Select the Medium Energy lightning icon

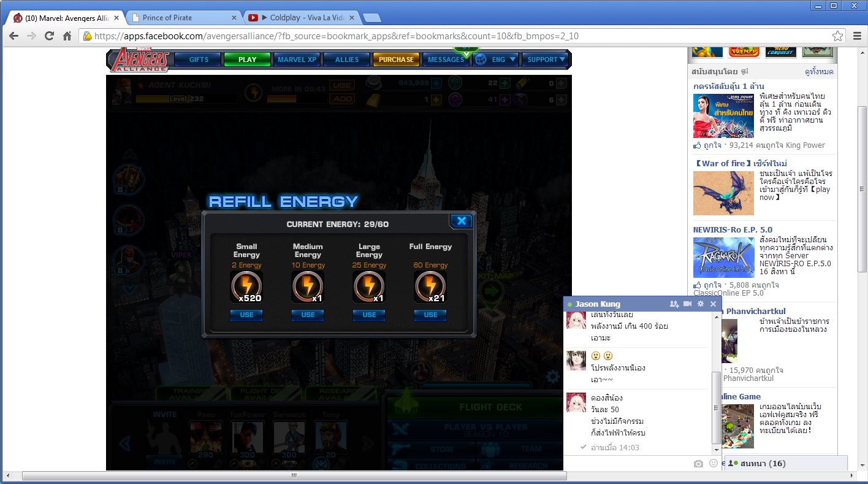pyautogui.click(x=308, y=287)
